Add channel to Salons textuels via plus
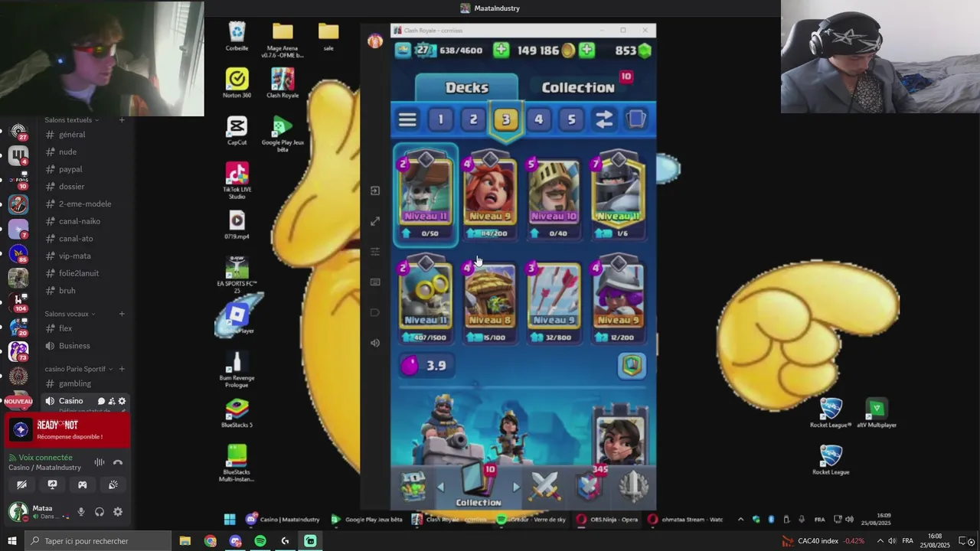980x551 pixels. [x=122, y=120]
